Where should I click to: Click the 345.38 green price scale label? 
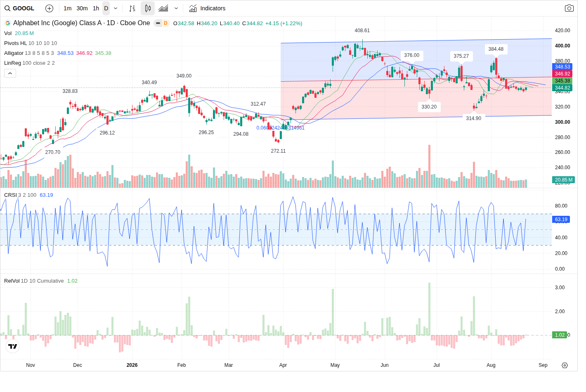click(562, 81)
